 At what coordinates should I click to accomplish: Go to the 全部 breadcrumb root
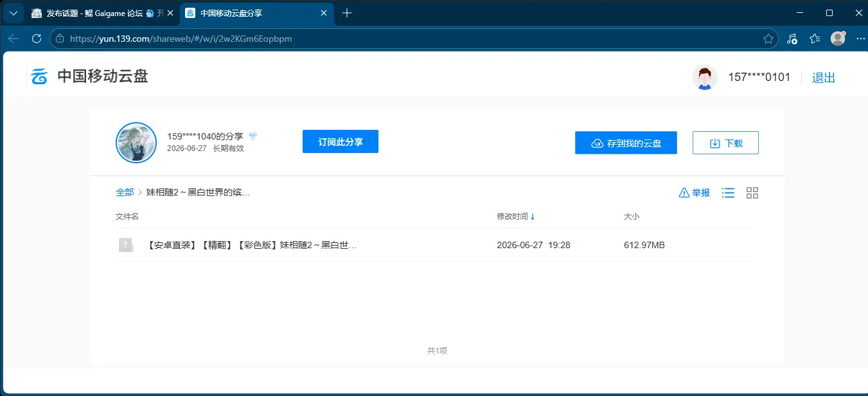pos(125,192)
